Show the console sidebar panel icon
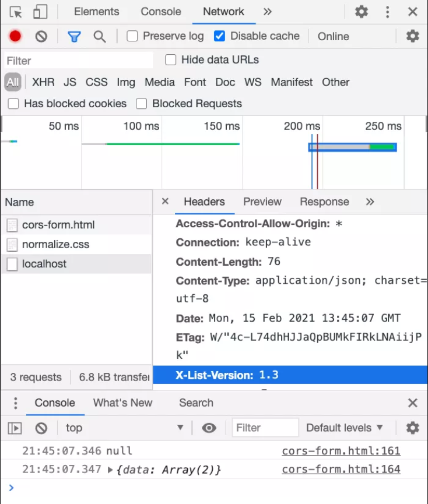Viewport: 428px width, 504px height. click(x=15, y=428)
